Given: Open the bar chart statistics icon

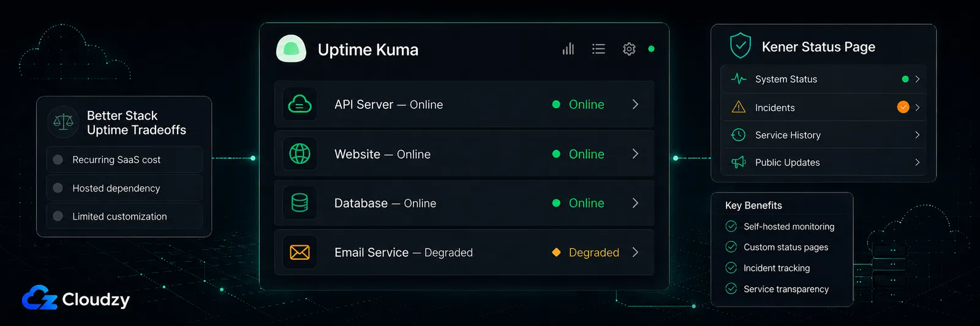Looking at the screenshot, I should pos(568,48).
